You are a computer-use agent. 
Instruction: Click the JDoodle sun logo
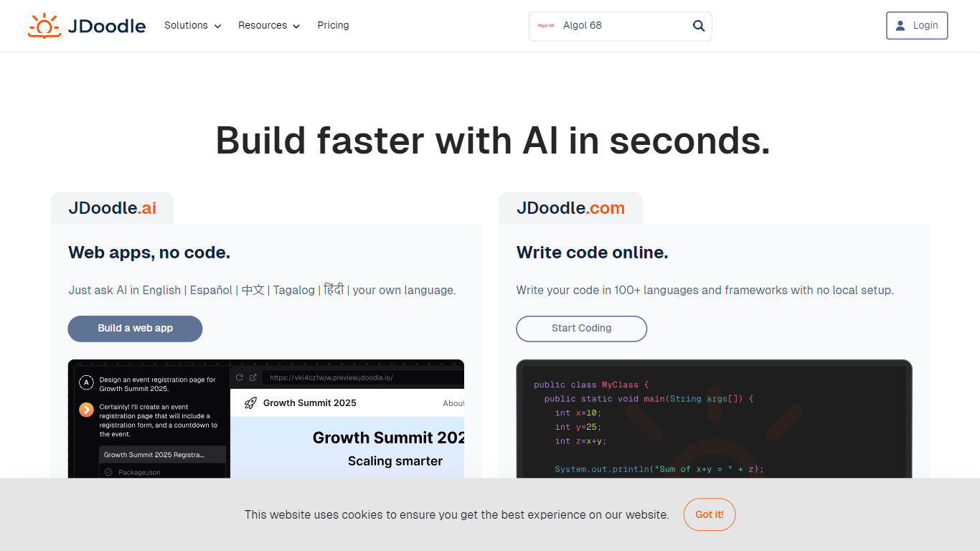coord(44,25)
